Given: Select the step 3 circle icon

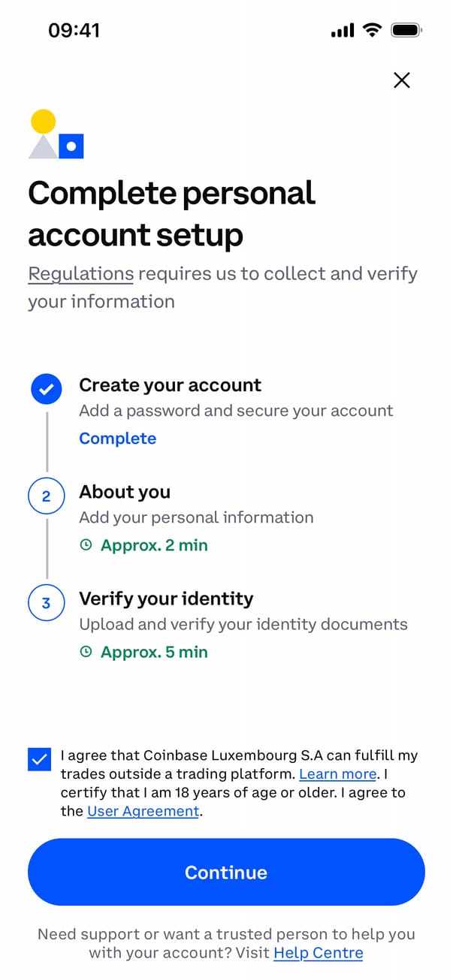Looking at the screenshot, I should [x=46, y=603].
